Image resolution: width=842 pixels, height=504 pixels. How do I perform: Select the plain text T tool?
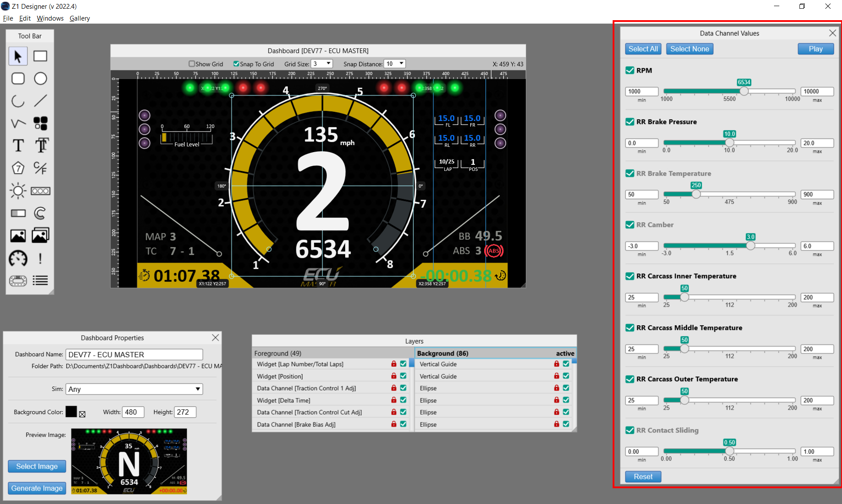click(18, 146)
